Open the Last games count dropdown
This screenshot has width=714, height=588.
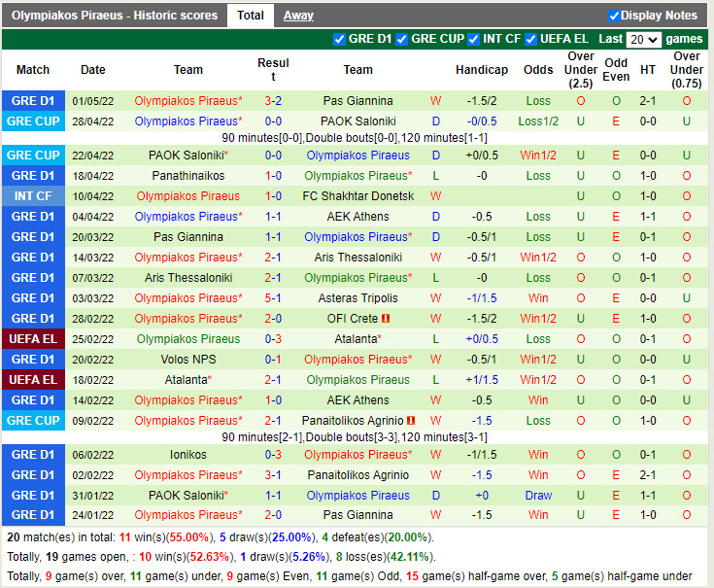643,40
